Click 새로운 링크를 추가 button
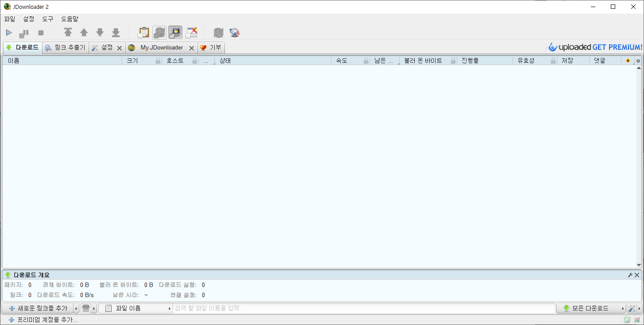Viewport: 644px width, 325px height. pyautogui.click(x=38, y=308)
